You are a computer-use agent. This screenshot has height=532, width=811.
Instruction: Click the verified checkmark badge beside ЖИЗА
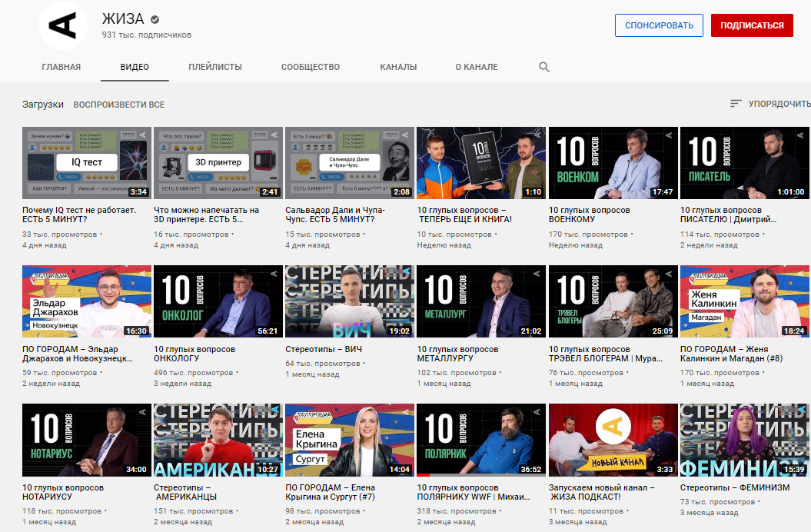(x=155, y=20)
